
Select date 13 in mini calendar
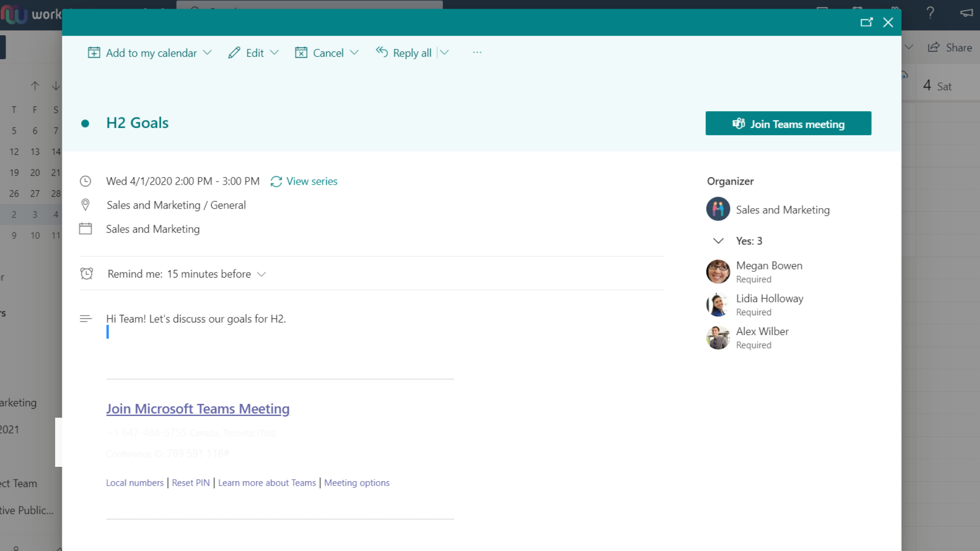click(35, 152)
